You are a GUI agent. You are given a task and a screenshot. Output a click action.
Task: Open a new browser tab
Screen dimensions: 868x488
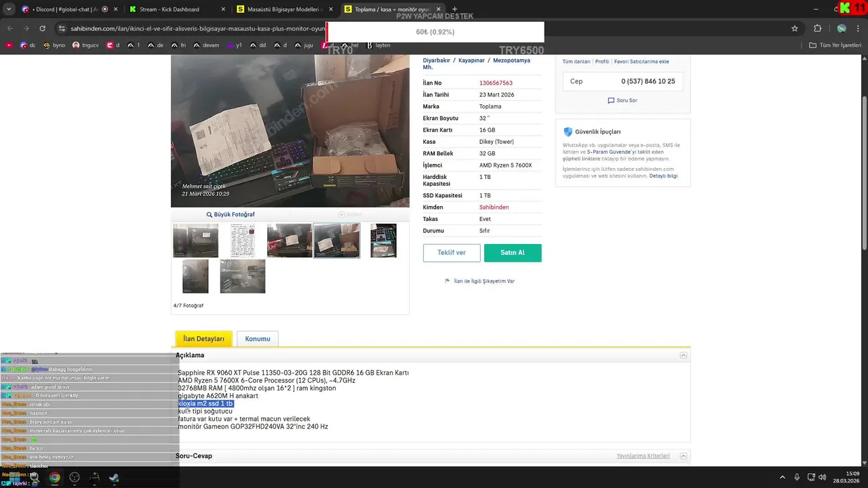(455, 9)
